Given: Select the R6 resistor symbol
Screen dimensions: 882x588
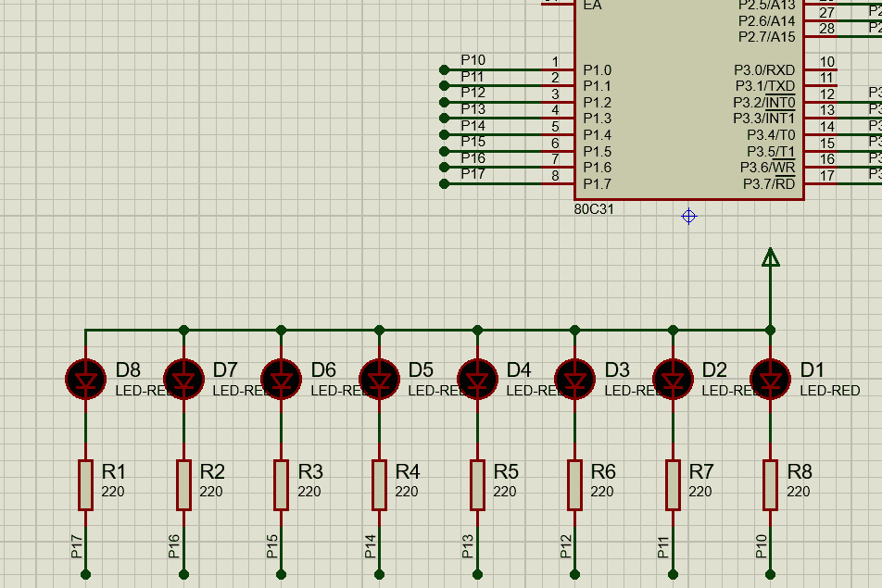Looking at the screenshot, I should pyautogui.click(x=574, y=484).
